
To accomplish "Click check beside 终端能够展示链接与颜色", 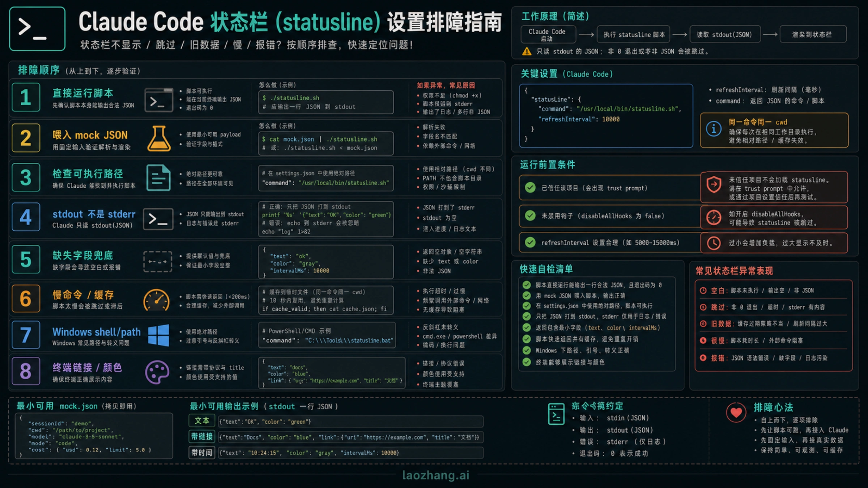I will (527, 362).
